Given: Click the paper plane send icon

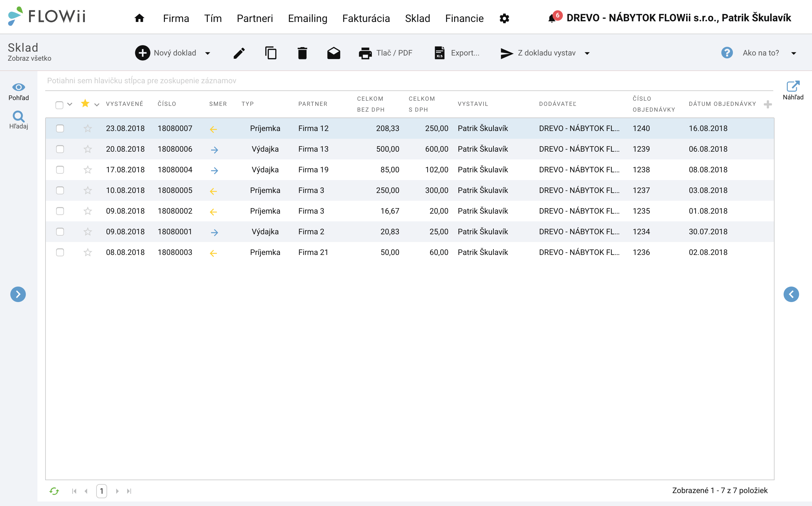Looking at the screenshot, I should pyautogui.click(x=507, y=53).
